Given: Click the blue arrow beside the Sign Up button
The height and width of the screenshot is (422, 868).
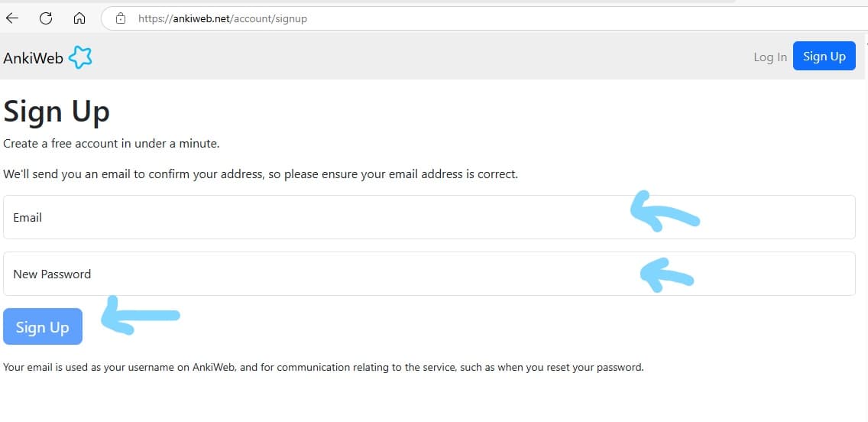Looking at the screenshot, I should click(141, 316).
